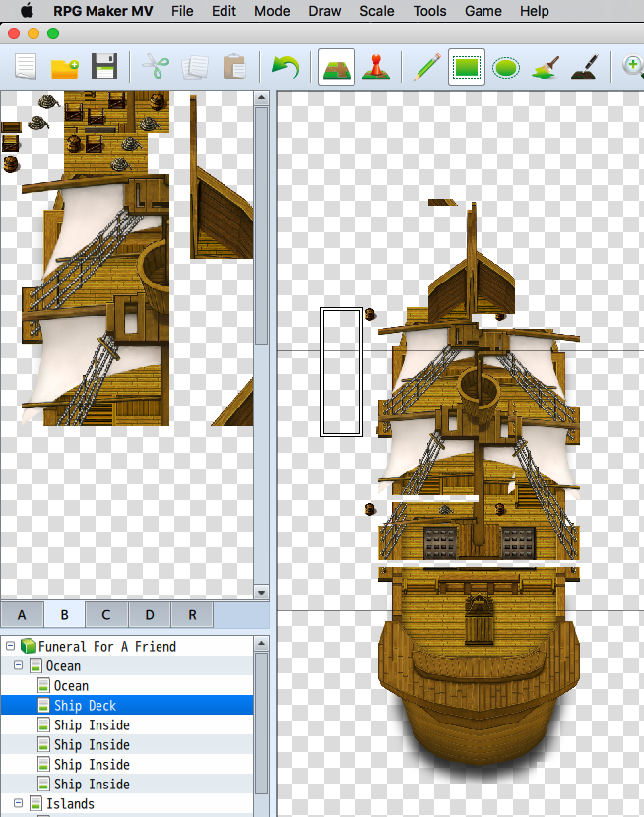Open the Game menu
This screenshot has height=817, width=644.
[483, 11]
